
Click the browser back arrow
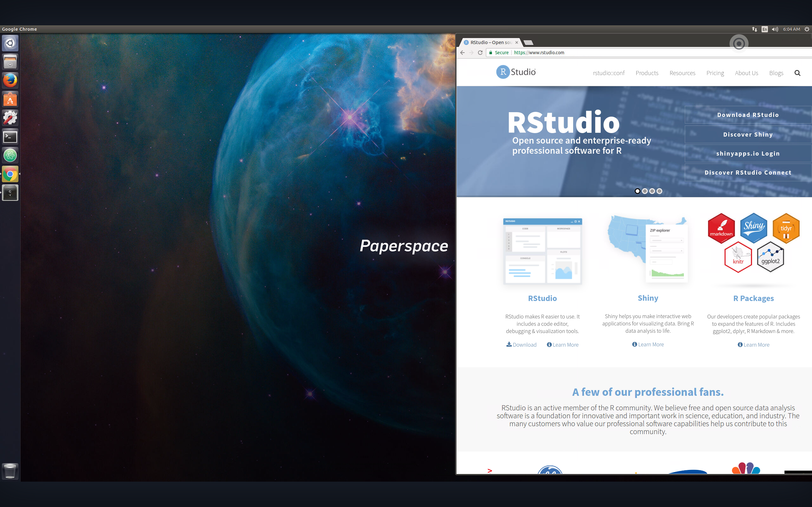pos(462,53)
